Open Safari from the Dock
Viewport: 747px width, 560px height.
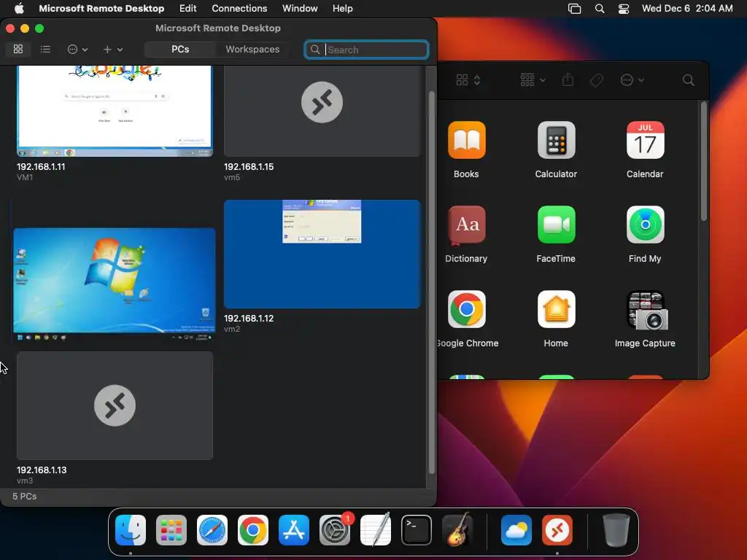pos(212,530)
